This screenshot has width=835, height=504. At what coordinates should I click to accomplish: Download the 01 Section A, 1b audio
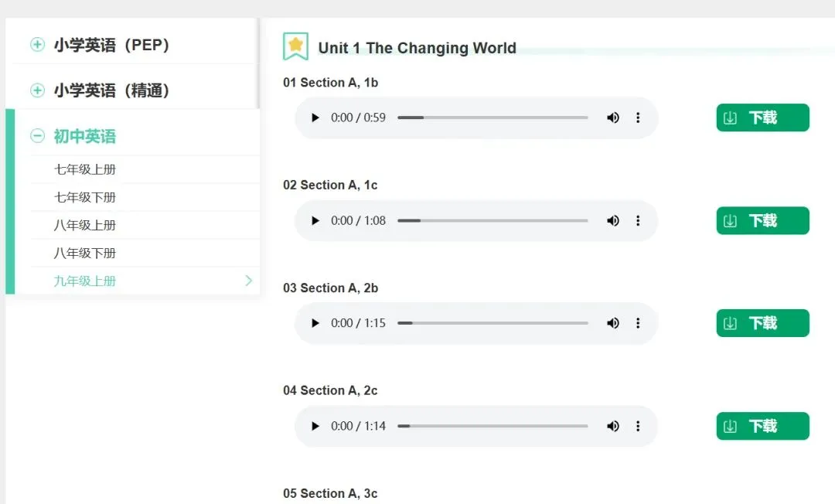pos(762,117)
